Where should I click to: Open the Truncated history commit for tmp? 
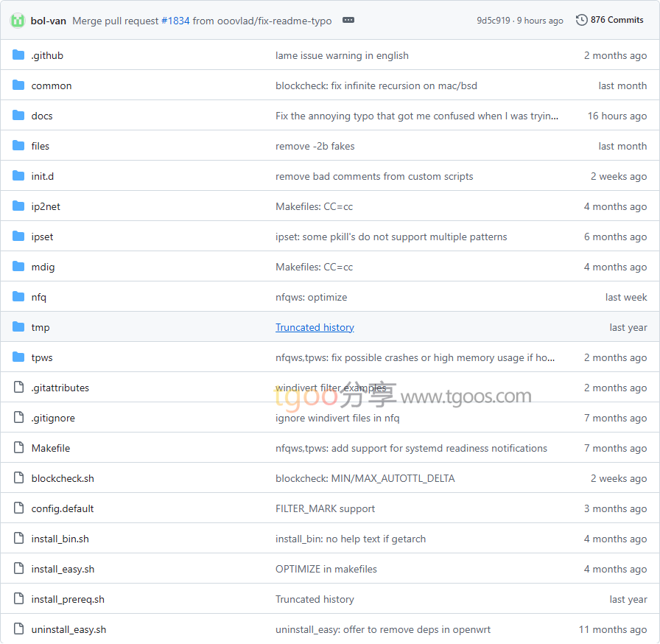point(315,327)
